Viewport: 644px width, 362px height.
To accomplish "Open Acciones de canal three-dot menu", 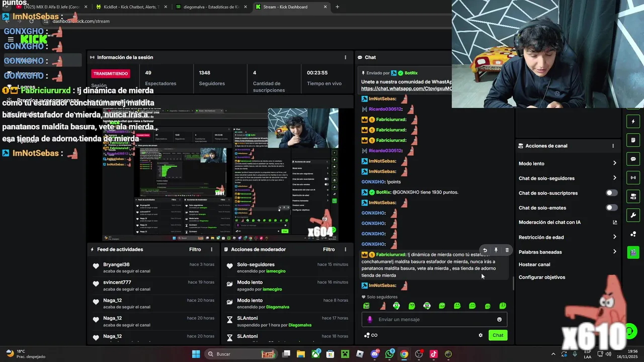I will pyautogui.click(x=613, y=146).
